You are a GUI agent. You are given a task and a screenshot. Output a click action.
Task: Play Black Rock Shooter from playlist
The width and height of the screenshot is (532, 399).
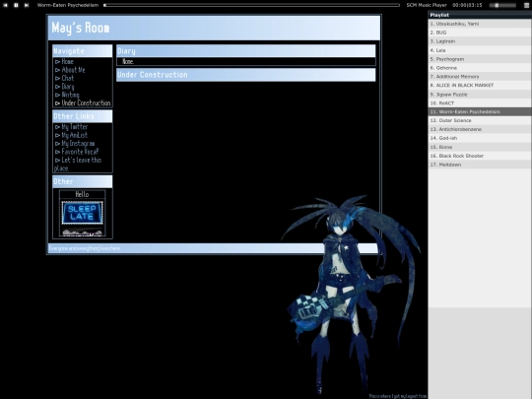click(x=480, y=156)
